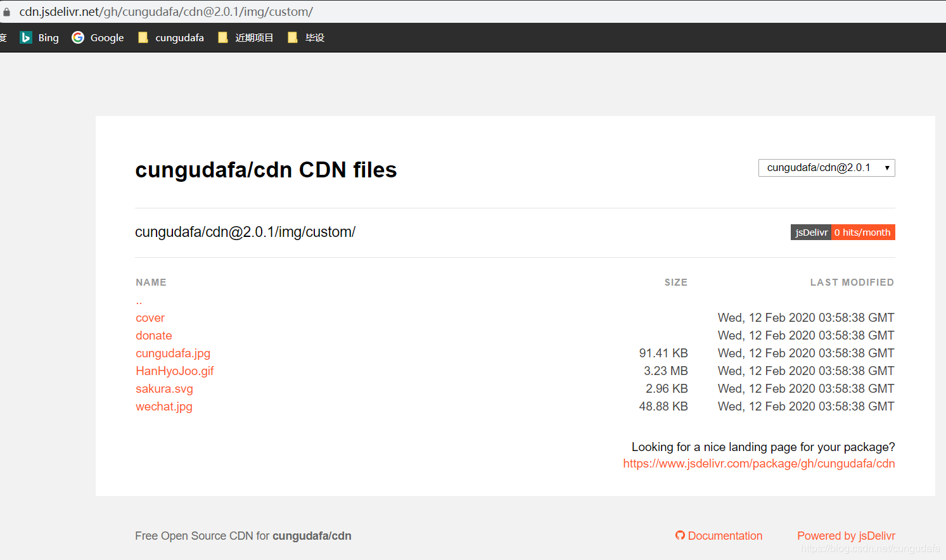Screen dimensions: 946x560
Task: Open the cungudafa bookmark folder icon
Action: point(143,37)
